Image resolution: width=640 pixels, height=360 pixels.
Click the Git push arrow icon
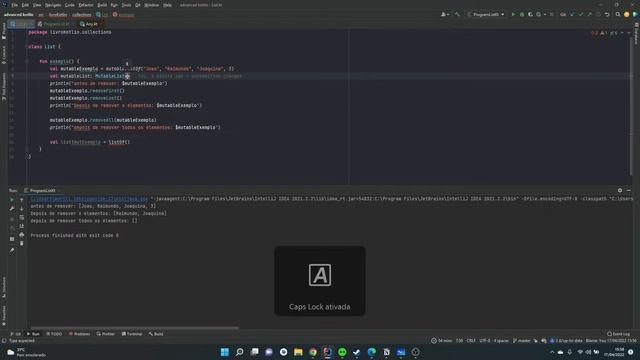[589, 14]
